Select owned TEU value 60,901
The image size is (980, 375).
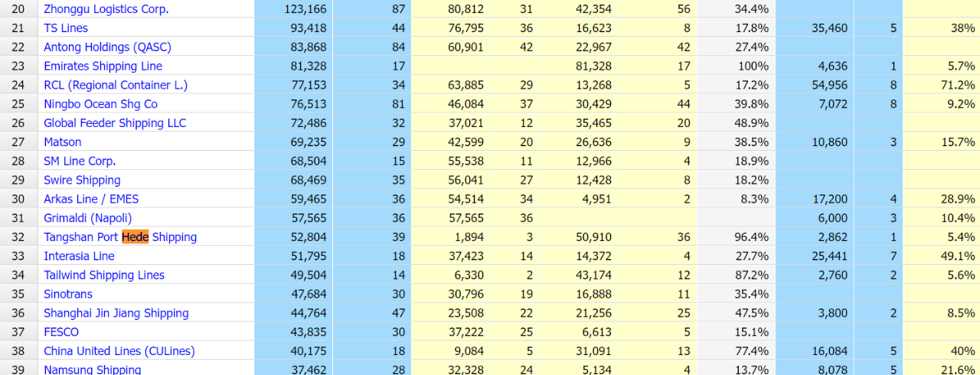[x=465, y=47]
